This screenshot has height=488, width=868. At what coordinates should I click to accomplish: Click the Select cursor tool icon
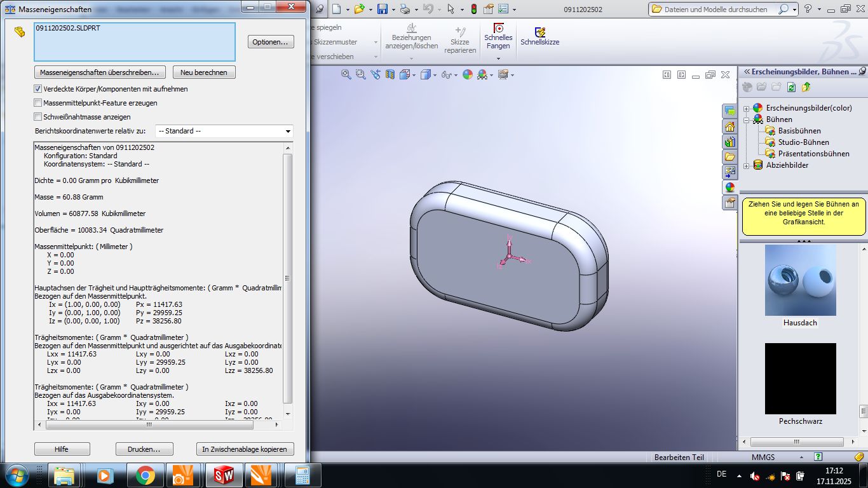(x=451, y=9)
